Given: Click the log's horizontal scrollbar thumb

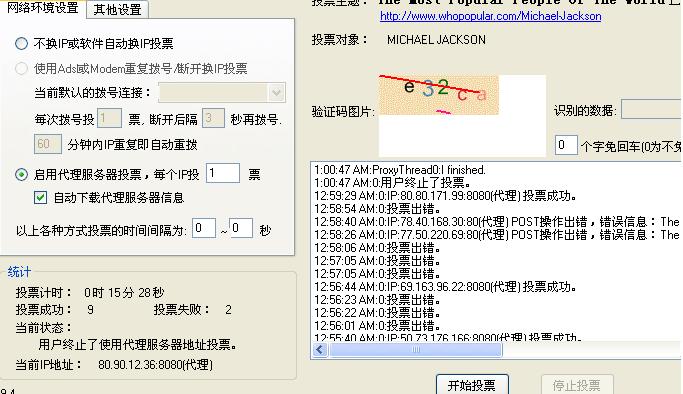Looking at the screenshot, I should (416, 350).
